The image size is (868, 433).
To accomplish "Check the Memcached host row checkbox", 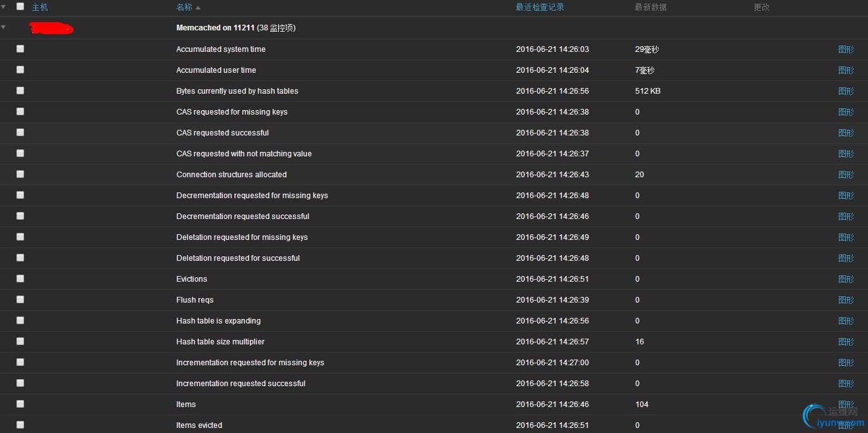I will tap(20, 27).
